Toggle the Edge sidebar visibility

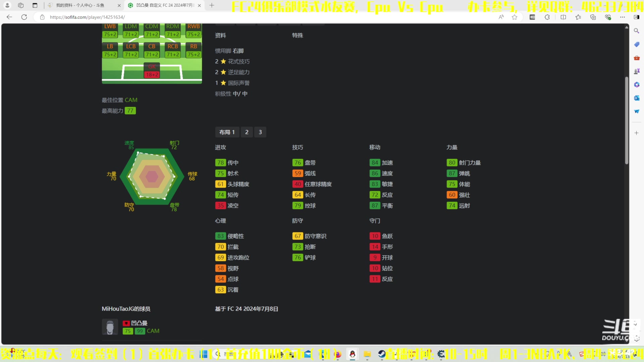point(636,17)
